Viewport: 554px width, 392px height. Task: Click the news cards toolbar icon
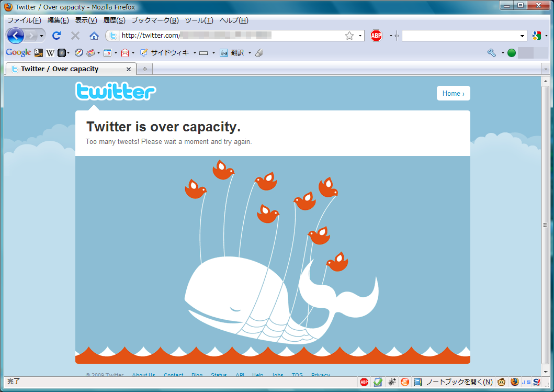tap(91, 53)
